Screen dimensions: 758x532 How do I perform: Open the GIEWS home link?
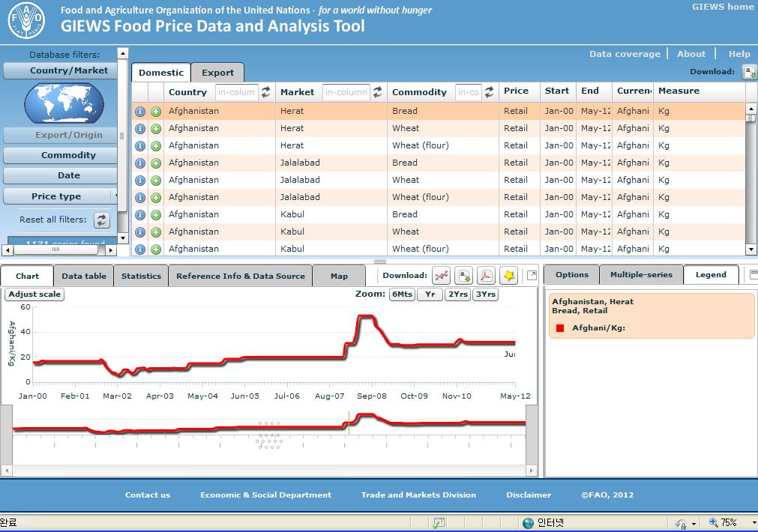click(x=722, y=7)
